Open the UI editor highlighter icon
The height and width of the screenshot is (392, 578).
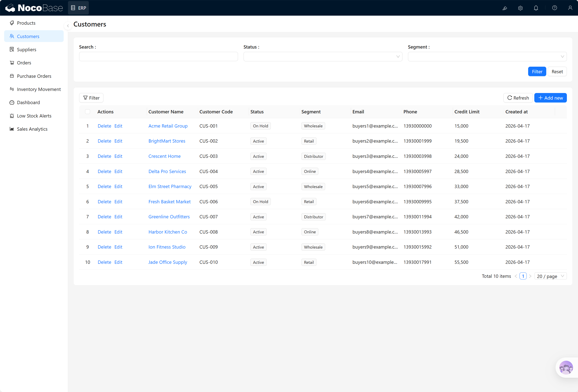pos(505,8)
